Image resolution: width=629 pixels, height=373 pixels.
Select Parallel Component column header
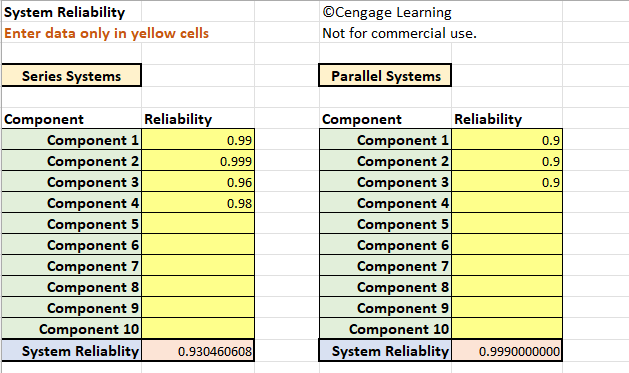[x=385, y=119]
